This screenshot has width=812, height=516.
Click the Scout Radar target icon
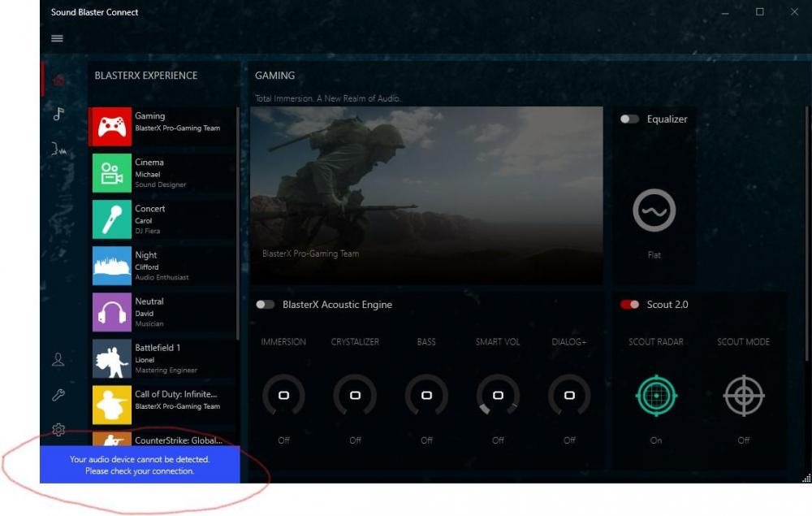656,395
